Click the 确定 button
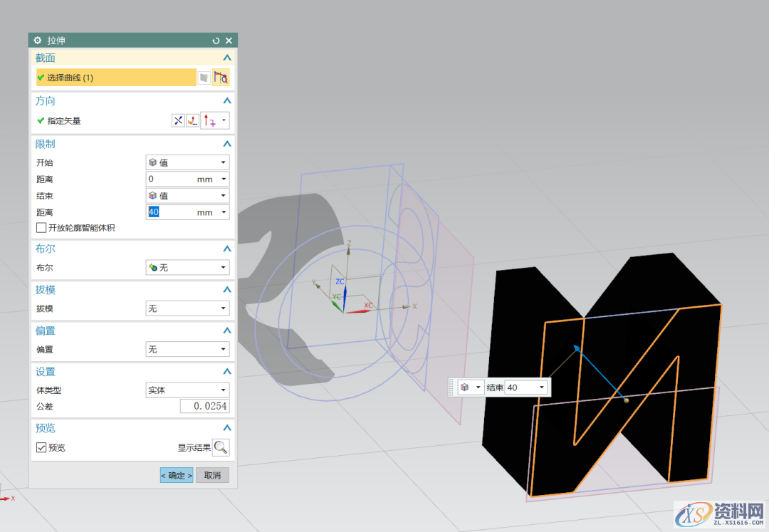Screen dimensions: 769x532 click(176, 475)
